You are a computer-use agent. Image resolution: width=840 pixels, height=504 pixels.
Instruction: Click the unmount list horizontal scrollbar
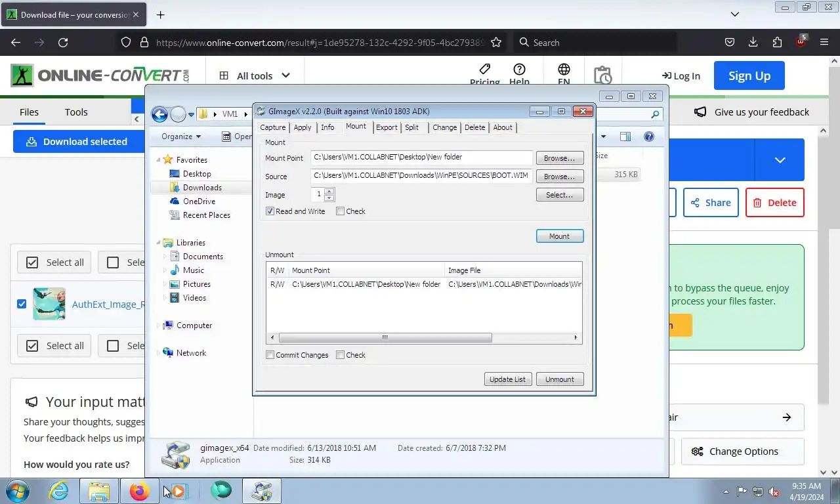[x=385, y=338]
